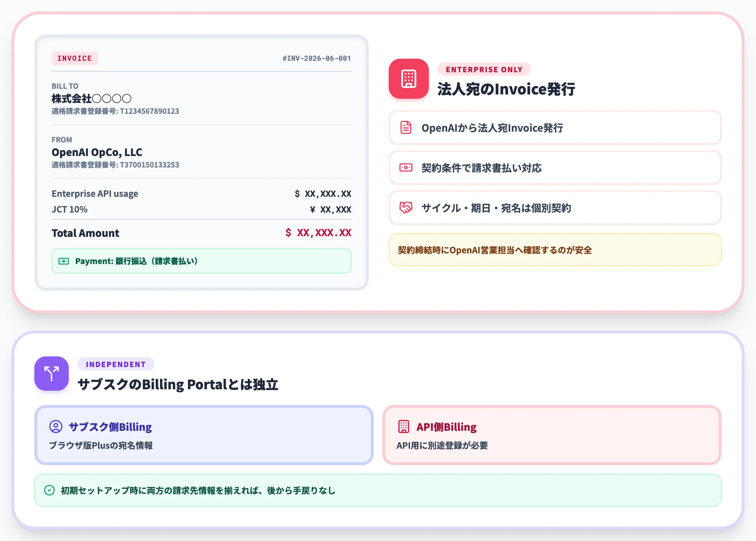Click the document icon in OpenAIから法人宛Invoice発行 row
The width and height of the screenshot is (756, 541).
(x=406, y=128)
